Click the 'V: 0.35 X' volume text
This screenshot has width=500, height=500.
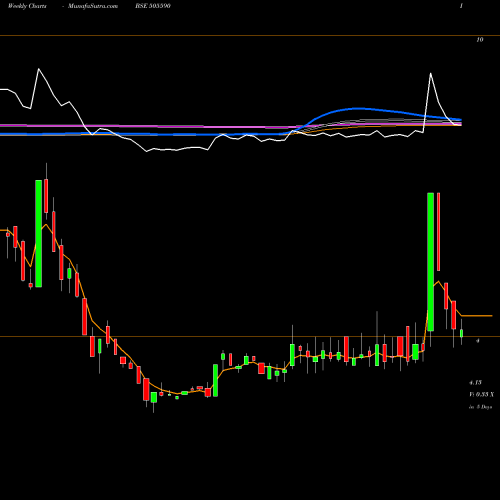tap(481, 394)
